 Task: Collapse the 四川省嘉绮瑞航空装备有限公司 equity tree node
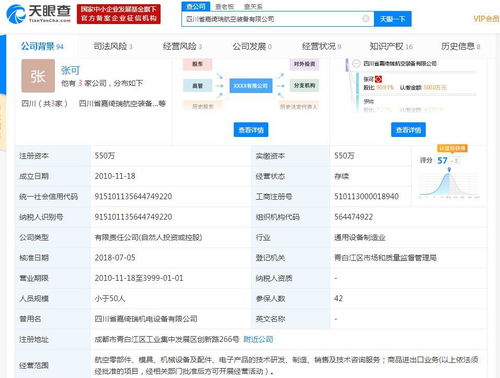[356, 63]
